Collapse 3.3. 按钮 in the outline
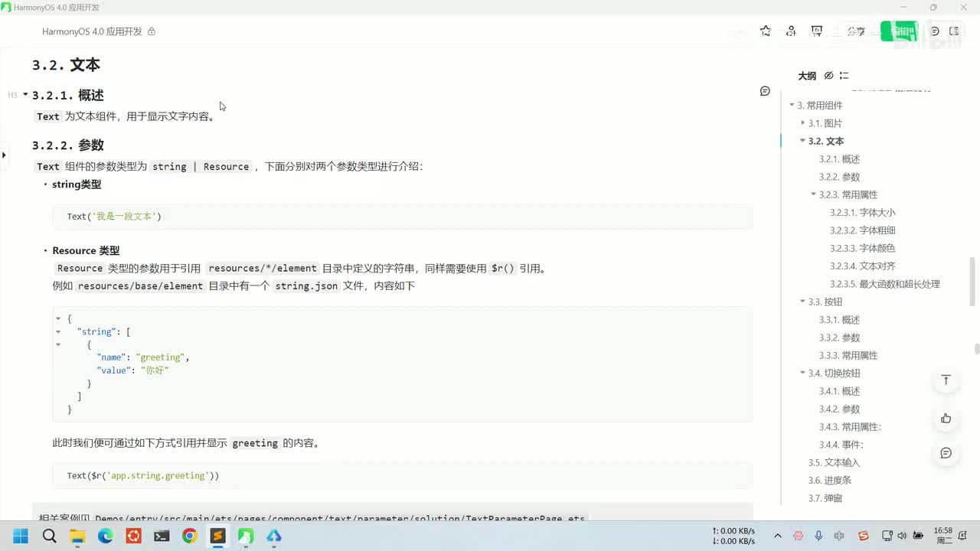Screen dimensions: 980x551 [803, 302]
